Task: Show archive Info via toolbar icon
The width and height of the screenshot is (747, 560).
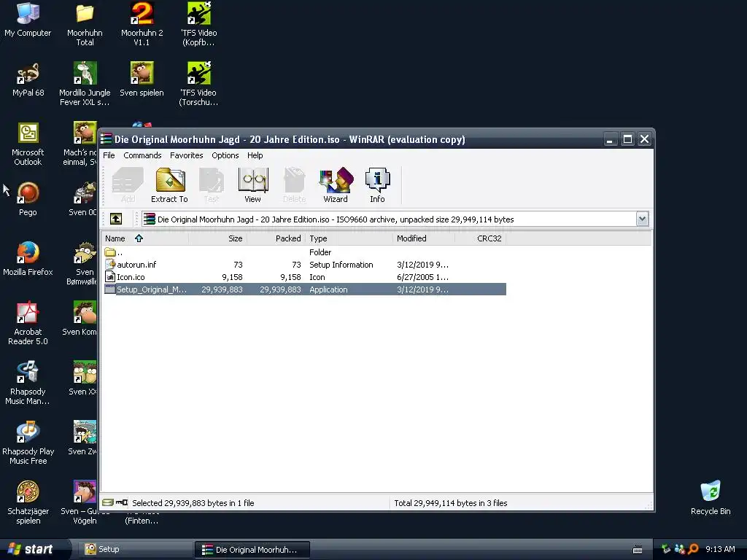Action: [x=377, y=185]
